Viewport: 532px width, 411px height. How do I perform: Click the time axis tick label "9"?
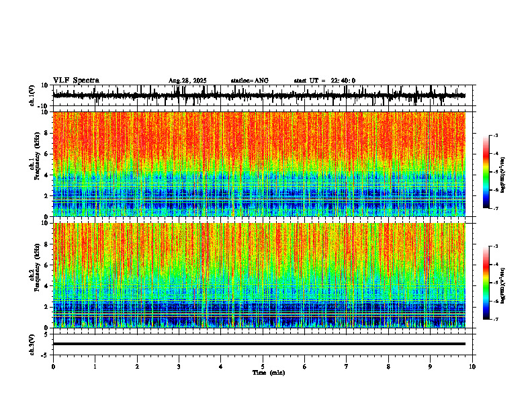click(x=430, y=367)
